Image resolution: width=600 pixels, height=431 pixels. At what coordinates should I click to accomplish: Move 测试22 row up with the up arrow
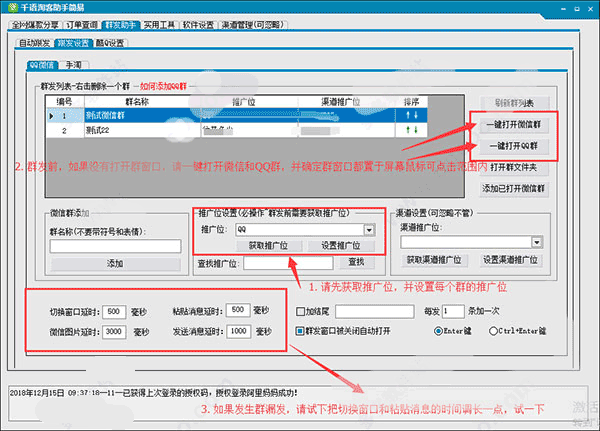[x=408, y=130]
